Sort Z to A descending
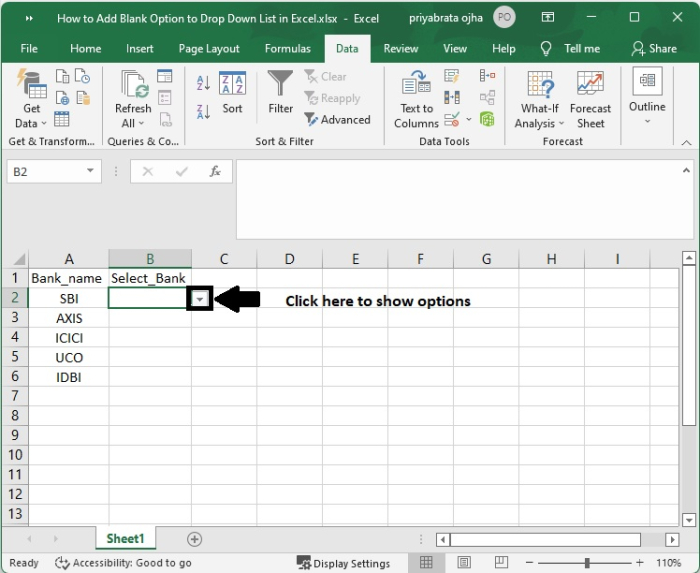700x573 pixels. [203, 112]
